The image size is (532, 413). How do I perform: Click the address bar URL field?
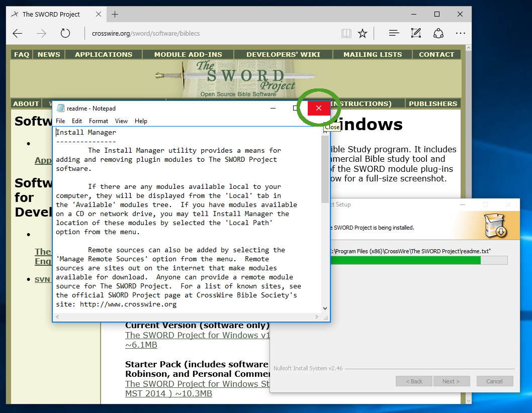211,34
